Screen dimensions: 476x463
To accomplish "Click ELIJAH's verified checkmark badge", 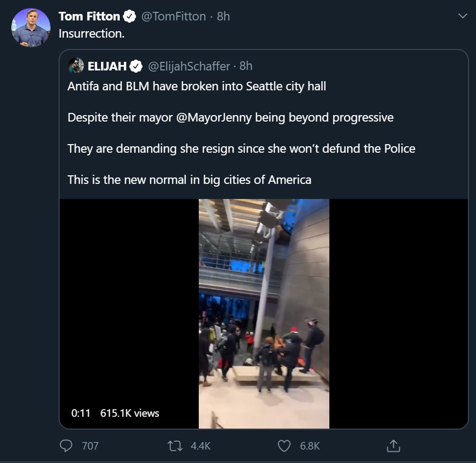I will click(136, 66).
